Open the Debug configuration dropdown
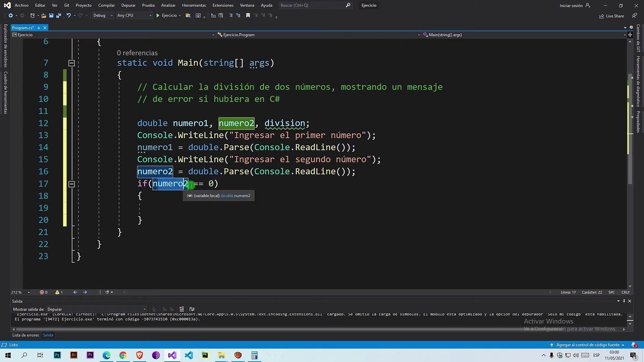The image size is (644, 362). pyautogui.click(x=102, y=16)
